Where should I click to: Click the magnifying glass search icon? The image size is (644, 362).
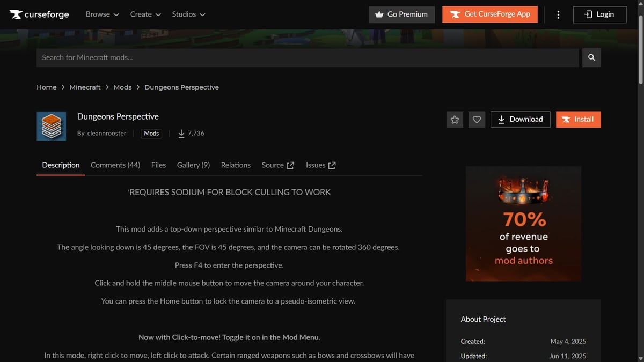[591, 57]
